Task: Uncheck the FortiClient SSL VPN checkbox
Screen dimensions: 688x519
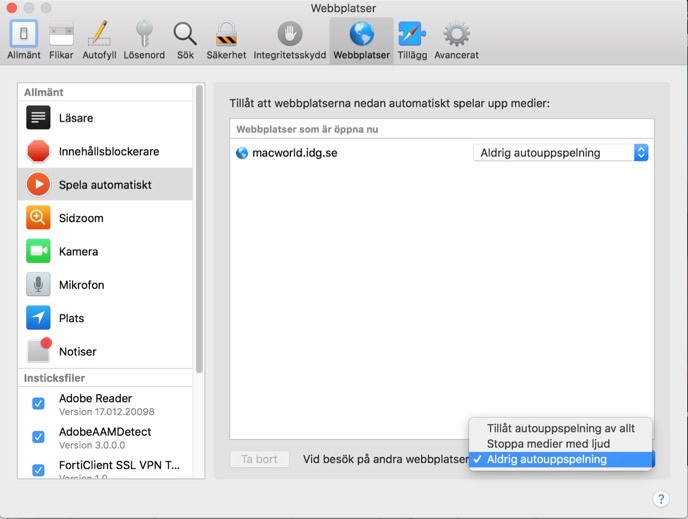Action: pos(38,470)
